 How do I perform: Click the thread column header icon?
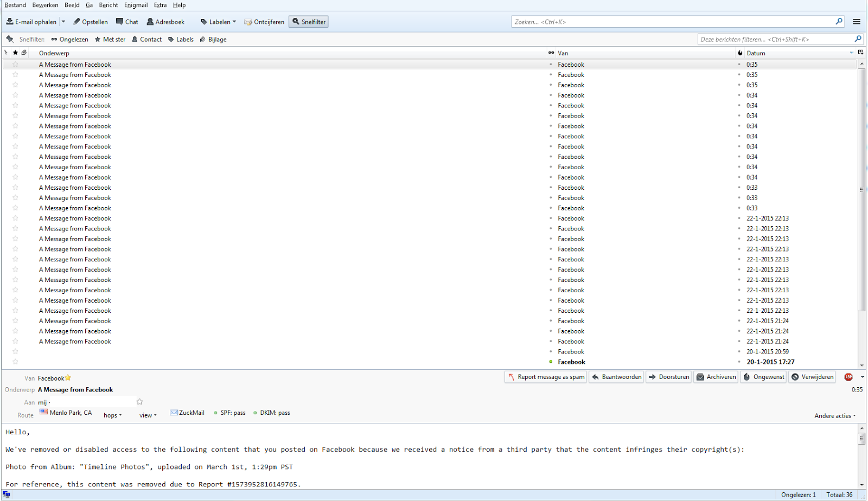point(6,53)
